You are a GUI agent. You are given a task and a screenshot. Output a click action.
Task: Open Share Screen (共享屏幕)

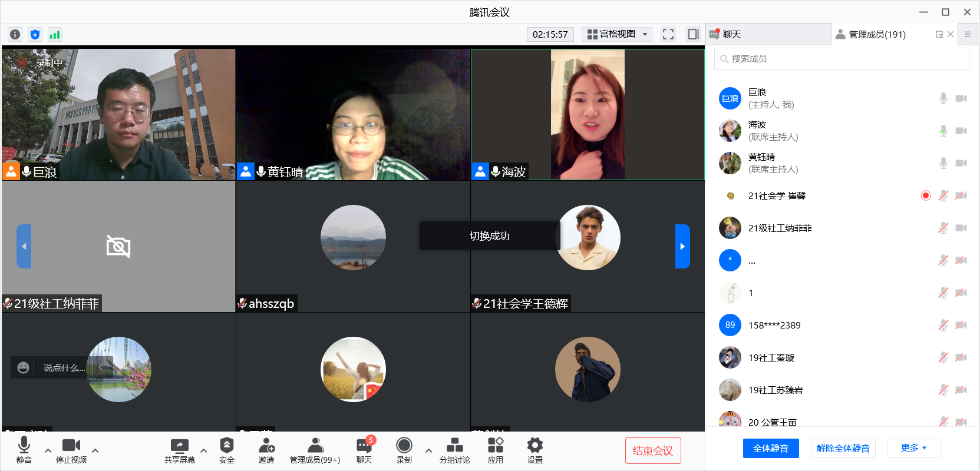point(179,450)
